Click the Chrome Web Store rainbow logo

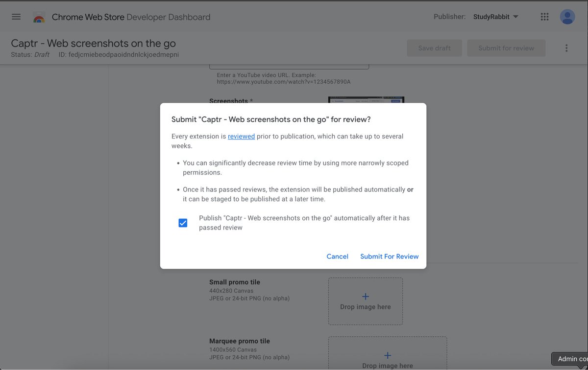(x=39, y=18)
